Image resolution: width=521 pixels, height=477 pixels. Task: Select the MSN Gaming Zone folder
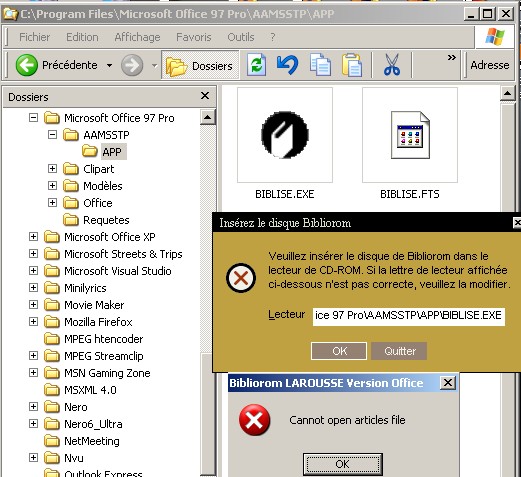[107, 373]
